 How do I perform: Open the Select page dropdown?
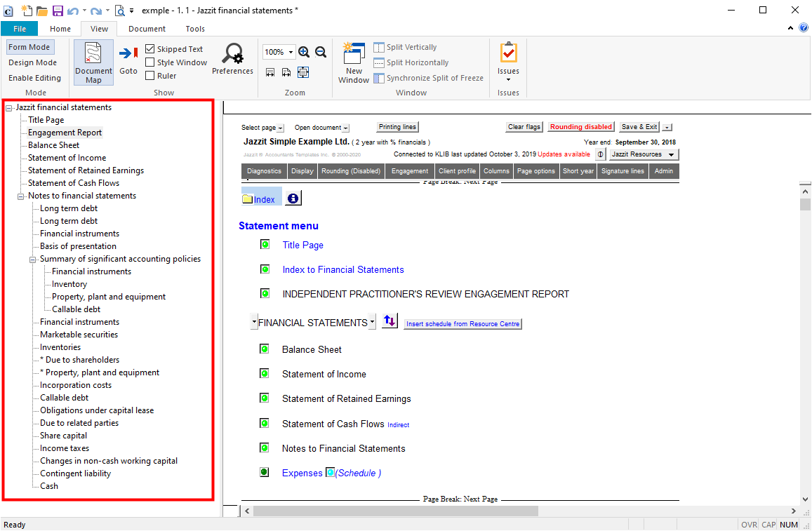pyautogui.click(x=280, y=128)
